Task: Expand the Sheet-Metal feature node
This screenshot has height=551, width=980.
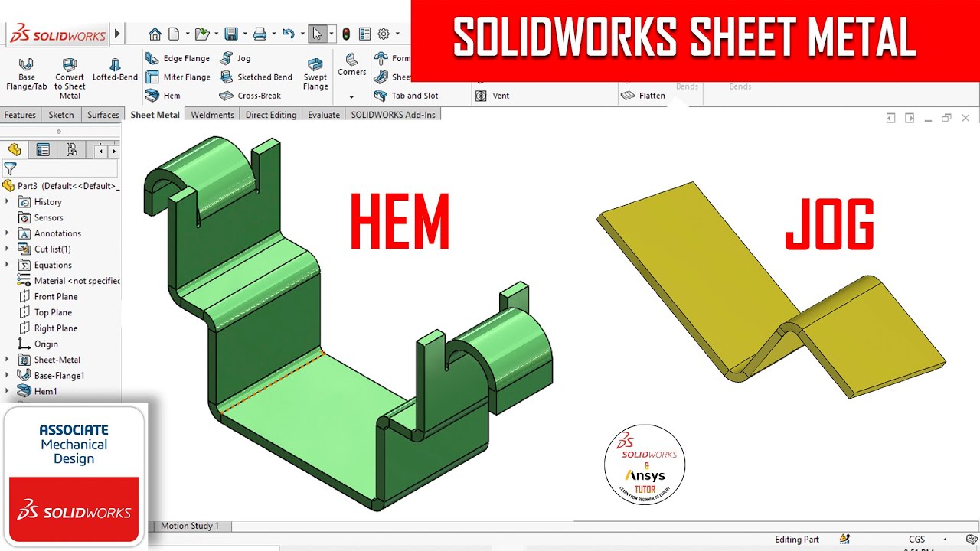Action: pyautogui.click(x=7, y=360)
